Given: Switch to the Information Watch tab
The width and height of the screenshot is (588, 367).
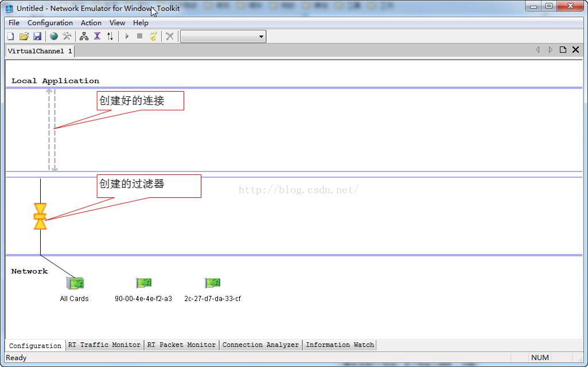Looking at the screenshot, I should click(340, 345).
